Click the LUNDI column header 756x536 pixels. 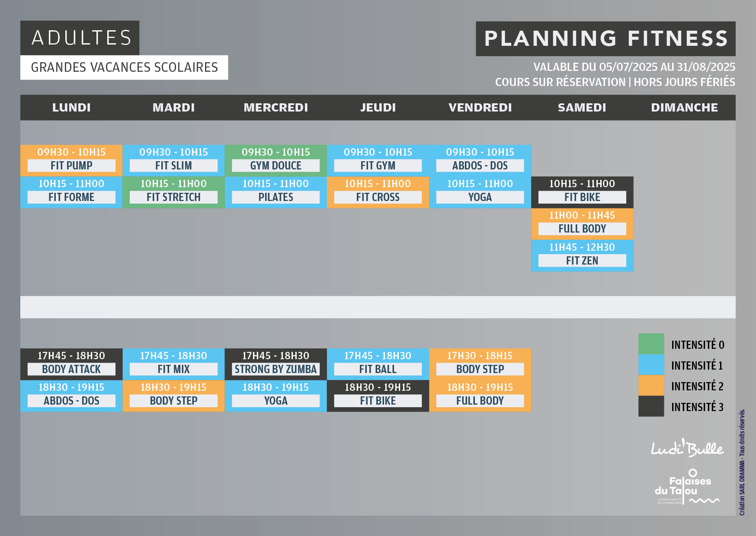pos(71,108)
